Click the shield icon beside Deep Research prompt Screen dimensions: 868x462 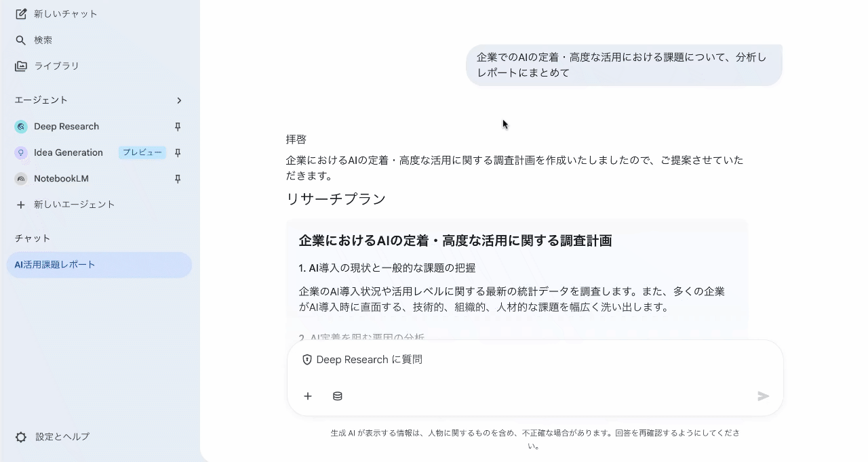(307, 360)
